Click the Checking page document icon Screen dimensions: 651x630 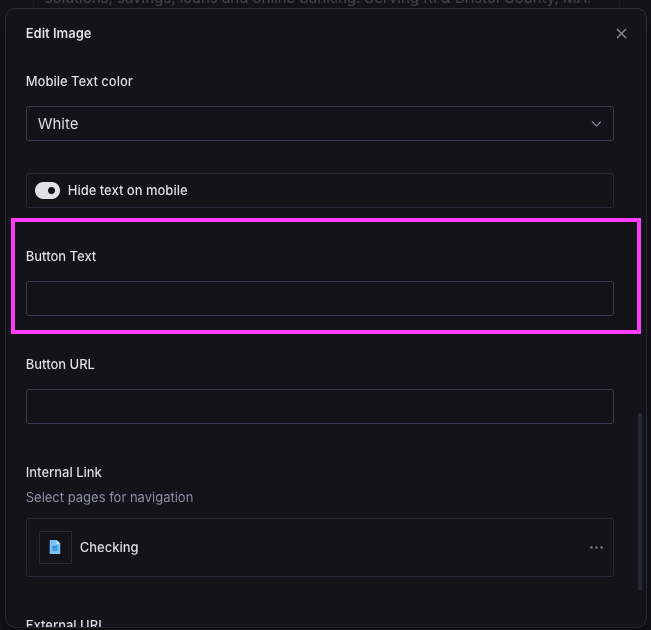(x=55, y=547)
